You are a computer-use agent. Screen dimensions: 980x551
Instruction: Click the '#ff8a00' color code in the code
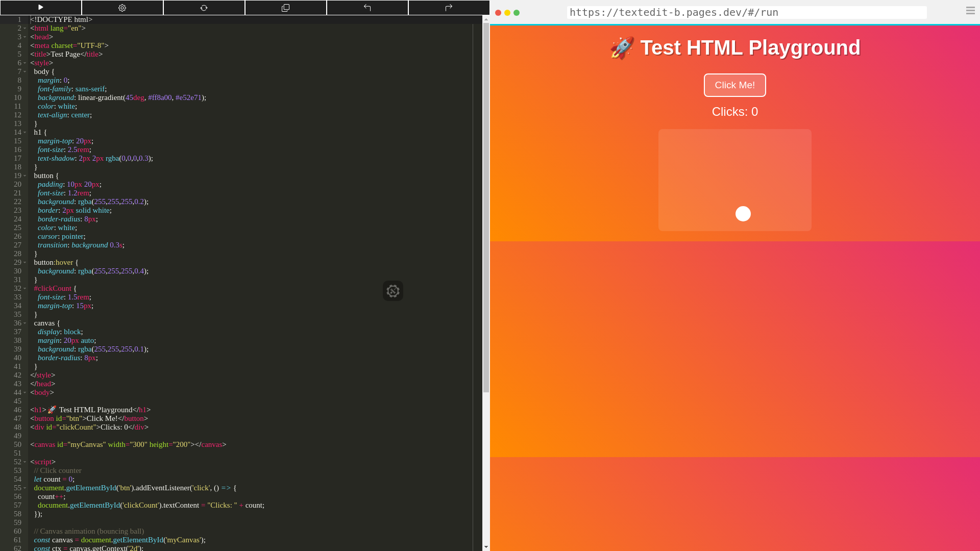pyautogui.click(x=160, y=97)
